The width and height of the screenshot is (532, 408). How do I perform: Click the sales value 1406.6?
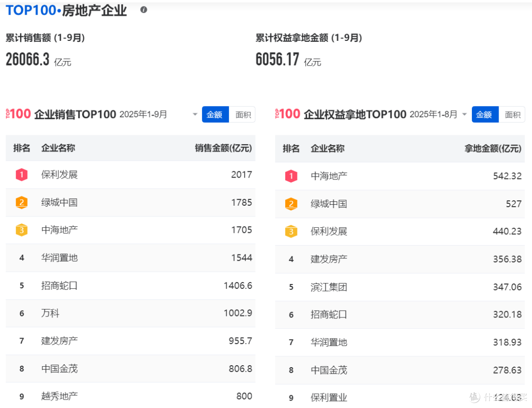click(238, 285)
